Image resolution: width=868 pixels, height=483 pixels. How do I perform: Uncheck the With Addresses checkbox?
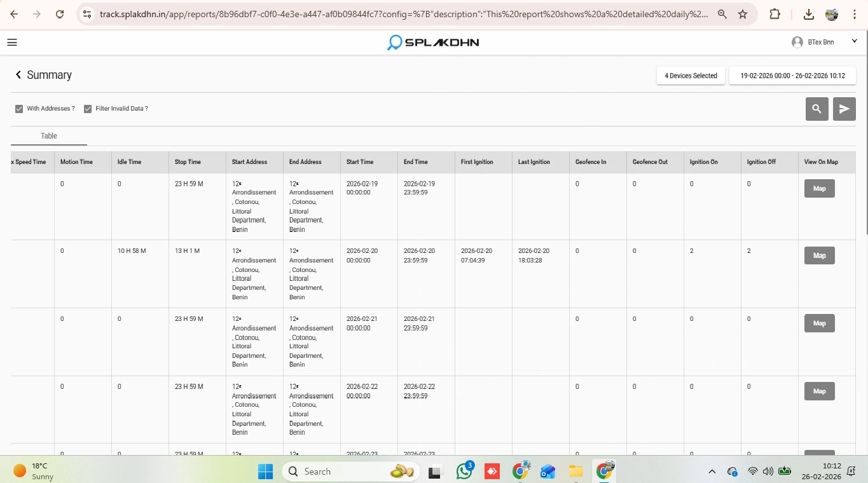pyautogui.click(x=19, y=109)
